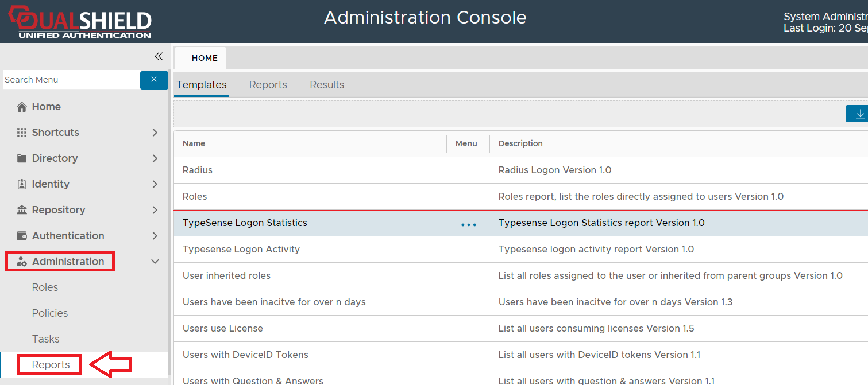868x385 pixels.
Task: Click the Identity badge icon
Action: click(22, 184)
